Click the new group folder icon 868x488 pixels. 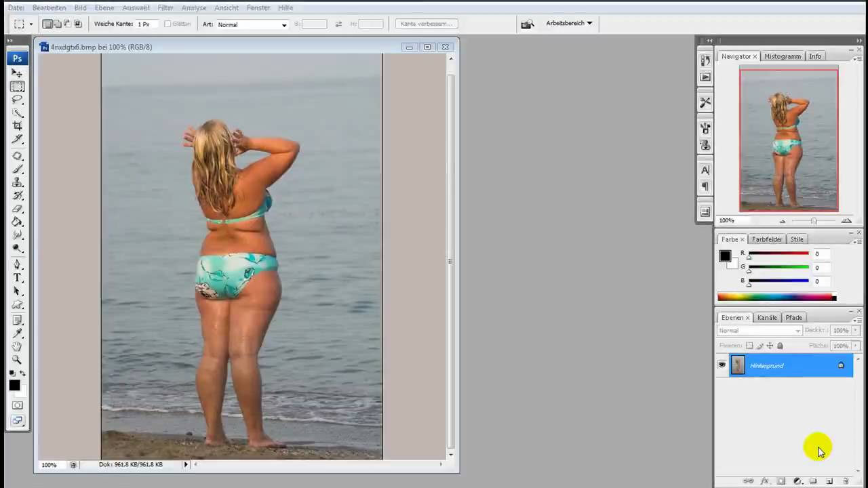pos(813,481)
